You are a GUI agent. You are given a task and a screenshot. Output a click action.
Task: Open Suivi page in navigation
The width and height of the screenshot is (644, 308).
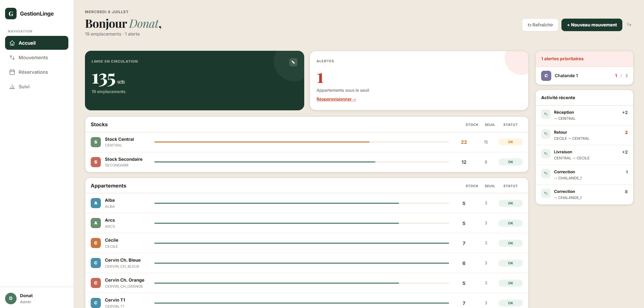37,87
